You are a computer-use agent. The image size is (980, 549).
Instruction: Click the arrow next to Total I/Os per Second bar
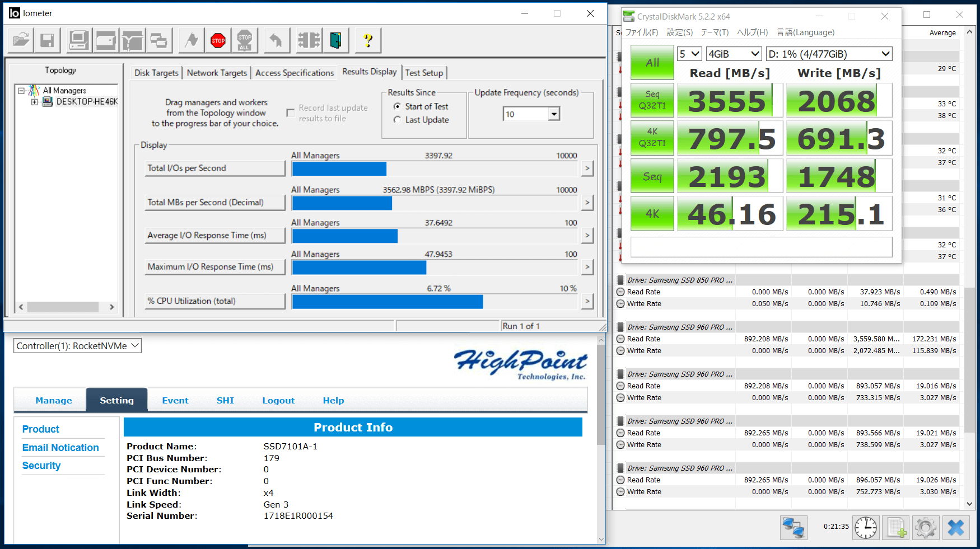point(587,168)
